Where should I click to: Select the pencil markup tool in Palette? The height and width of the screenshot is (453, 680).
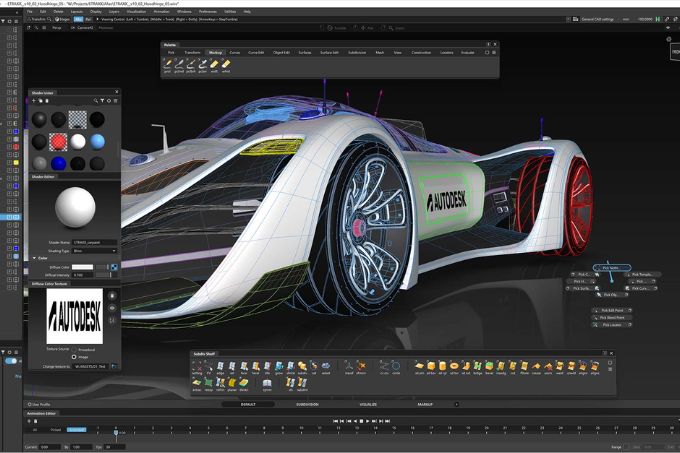pos(167,64)
